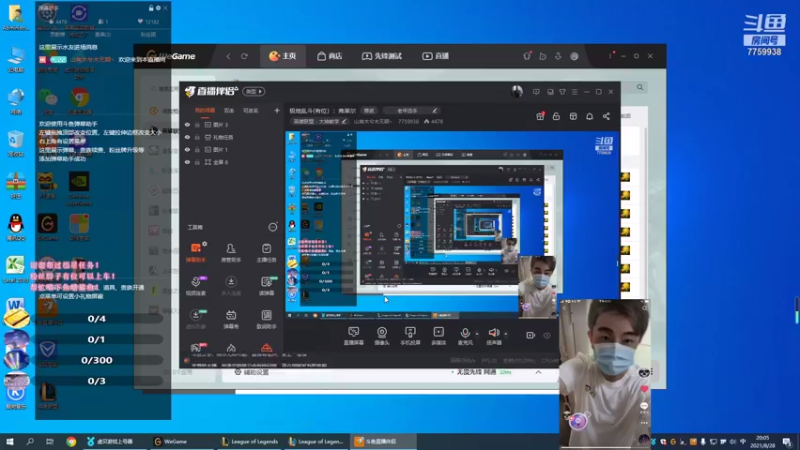The width and height of the screenshot is (800, 450).
Task: Select the first orange scene tab
Action: [205, 111]
